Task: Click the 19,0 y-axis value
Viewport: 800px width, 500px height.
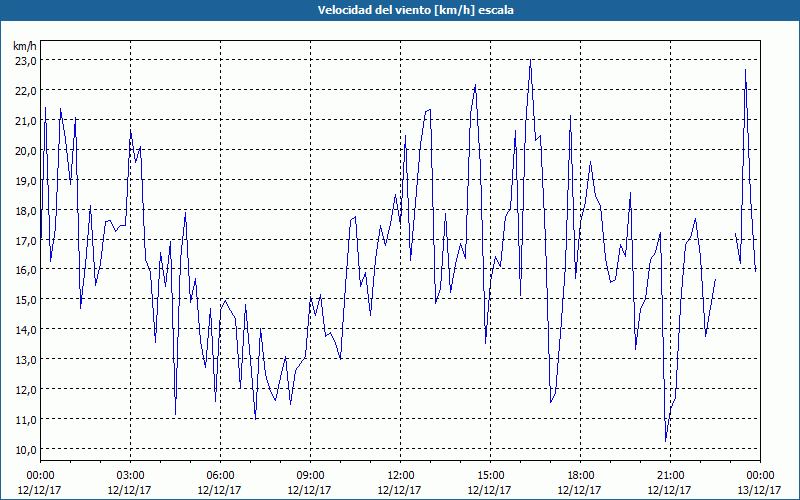Action: pyautogui.click(x=25, y=181)
